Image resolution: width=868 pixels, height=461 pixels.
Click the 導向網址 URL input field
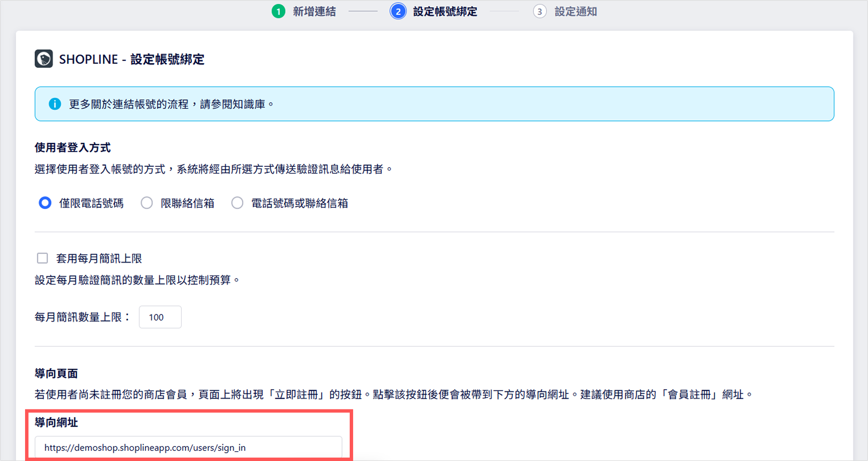click(188, 448)
